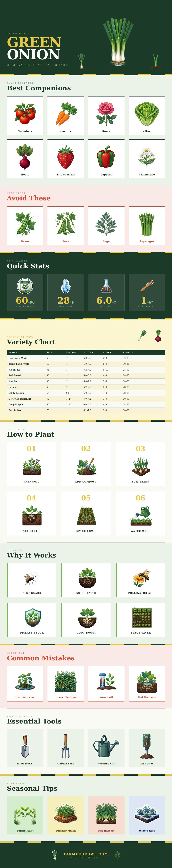Select the red Peppers icon
Image resolution: width=172 pixels, height=868 pixels.
coord(106,157)
